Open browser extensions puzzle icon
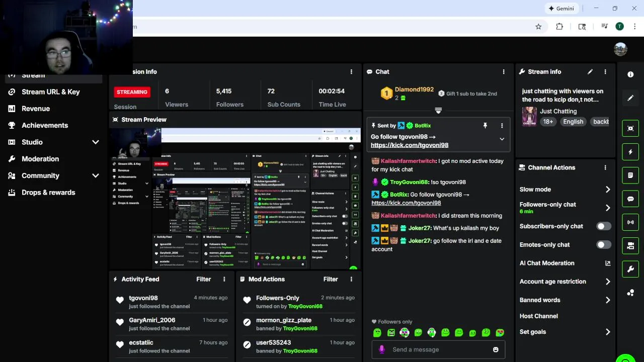 (x=559, y=27)
